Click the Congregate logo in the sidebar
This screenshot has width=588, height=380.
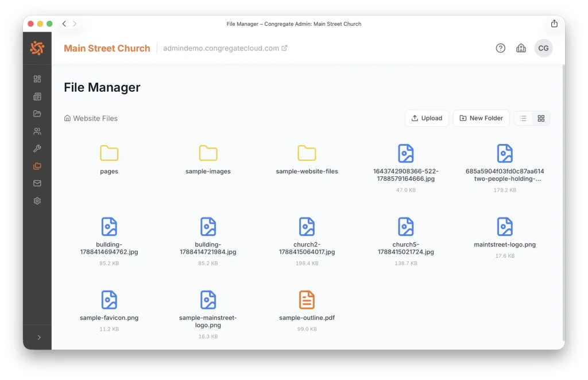pyautogui.click(x=37, y=48)
